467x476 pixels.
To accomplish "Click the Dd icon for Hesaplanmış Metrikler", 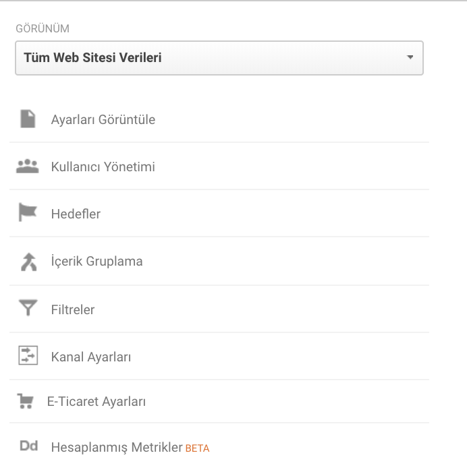I will coord(29,446).
